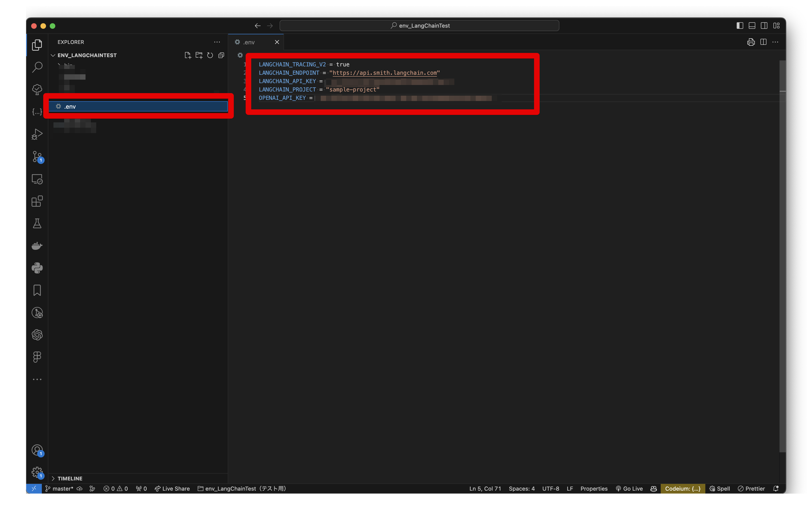Image resolution: width=812 pixels, height=528 pixels.
Task: Change indentation via Spaces: 4
Action: pyautogui.click(x=522, y=489)
